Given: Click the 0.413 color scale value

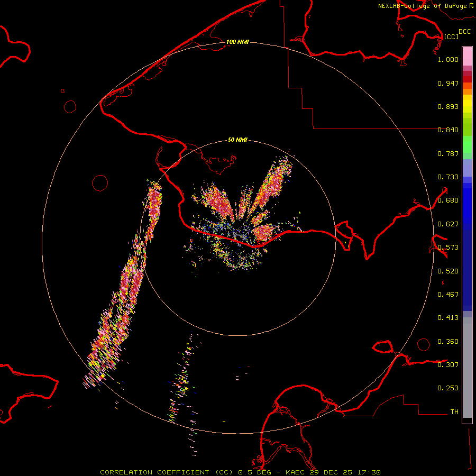Looking at the screenshot, I should pyautogui.click(x=448, y=318).
